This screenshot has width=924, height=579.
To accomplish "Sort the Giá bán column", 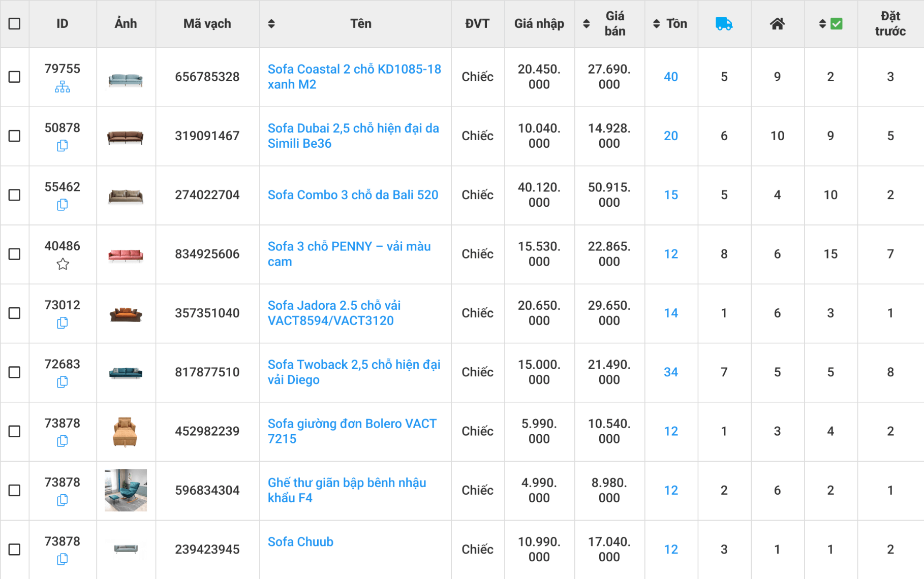I will tap(587, 24).
